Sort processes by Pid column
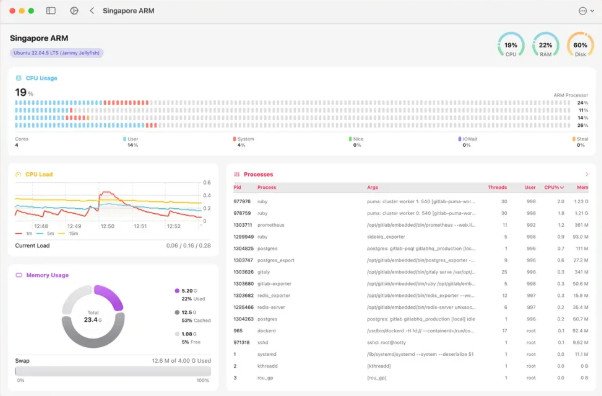602x396 pixels. click(237, 187)
